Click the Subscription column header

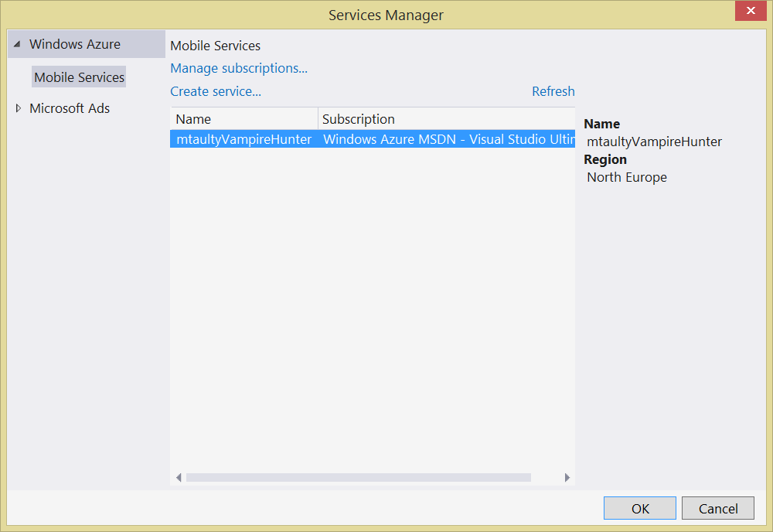pyautogui.click(x=447, y=119)
